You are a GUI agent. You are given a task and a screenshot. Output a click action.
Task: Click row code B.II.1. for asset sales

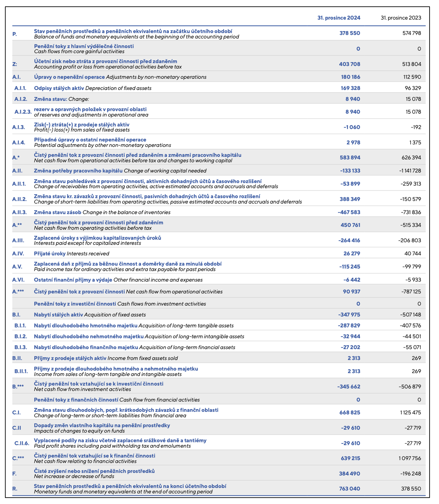click(x=21, y=371)
